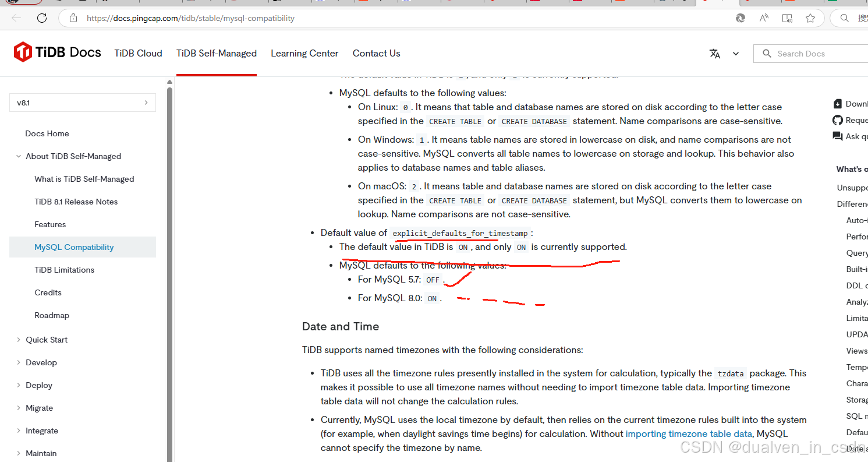Add page to favorites with star icon
This screenshot has height=462, width=868.
(x=810, y=18)
